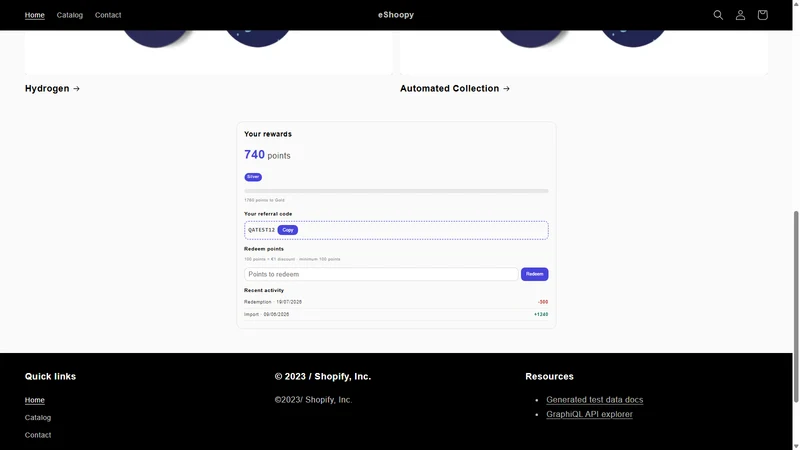Click the Your rewards heading
This screenshot has height=450, width=800.
pos(268,134)
